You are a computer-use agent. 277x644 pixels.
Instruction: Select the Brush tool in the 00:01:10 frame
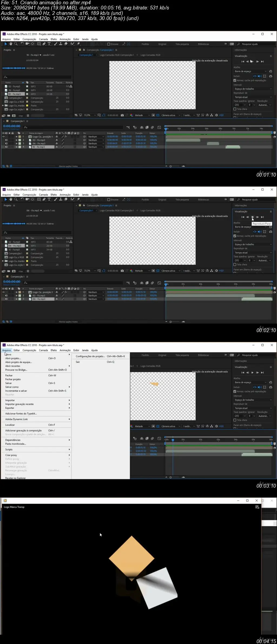(56, 44)
